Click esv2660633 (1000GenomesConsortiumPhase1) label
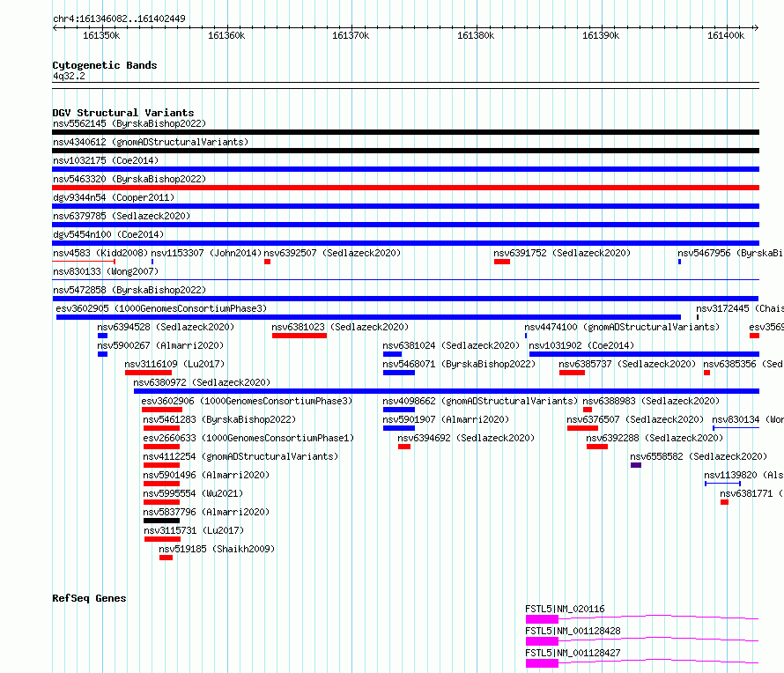Image resolution: width=784 pixels, height=673 pixels. tap(249, 438)
